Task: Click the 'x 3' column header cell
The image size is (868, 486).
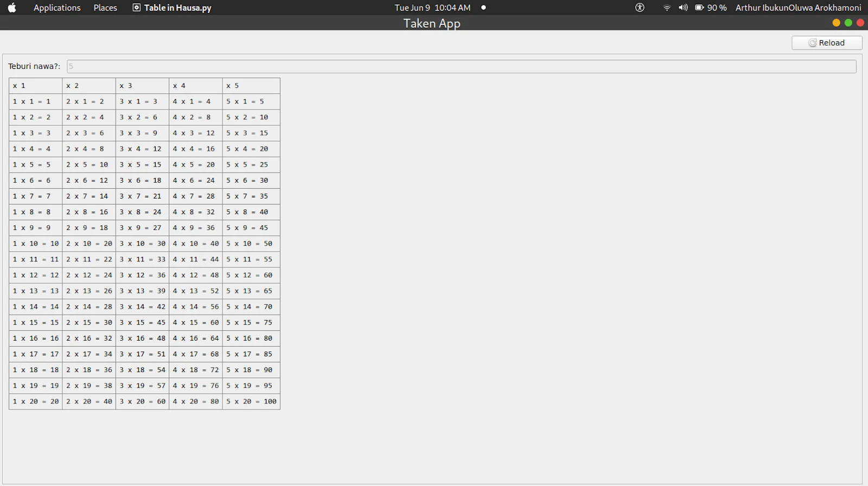Action: point(142,86)
